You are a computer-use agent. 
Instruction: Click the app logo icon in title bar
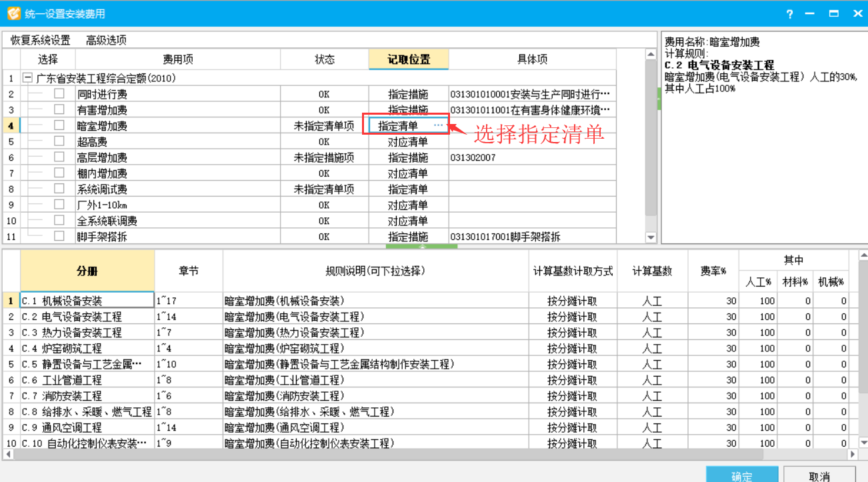13,13
